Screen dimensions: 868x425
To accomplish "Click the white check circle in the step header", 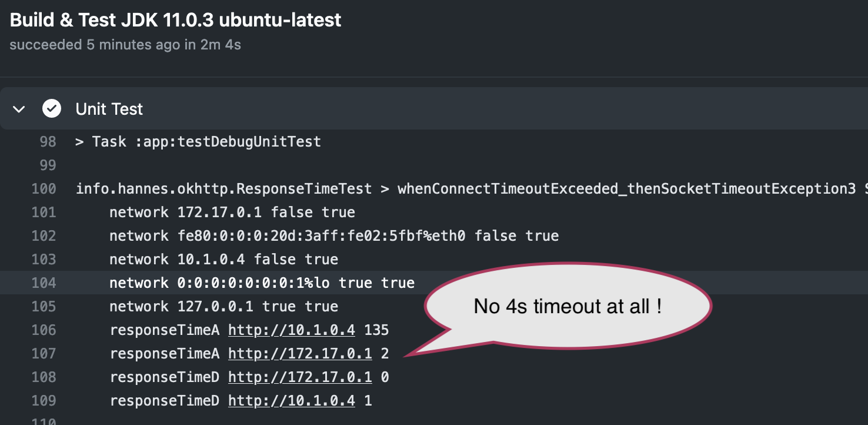I will pos(52,109).
